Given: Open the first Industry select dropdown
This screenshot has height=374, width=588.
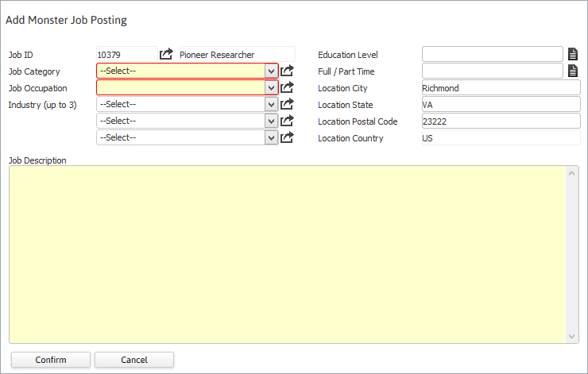Looking at the screenshot, I should (188, 104).
